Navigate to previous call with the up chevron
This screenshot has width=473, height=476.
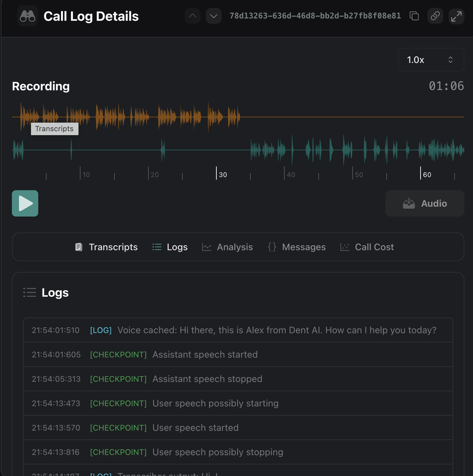[192, 16]
